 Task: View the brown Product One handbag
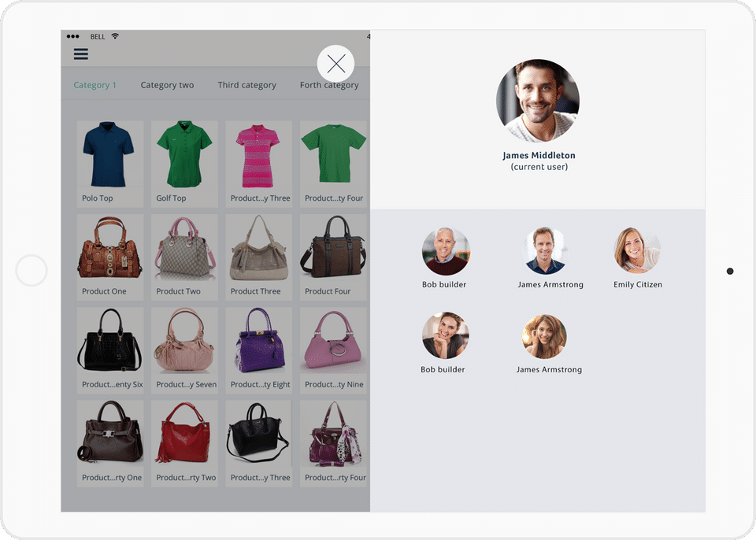click(110, 257)
